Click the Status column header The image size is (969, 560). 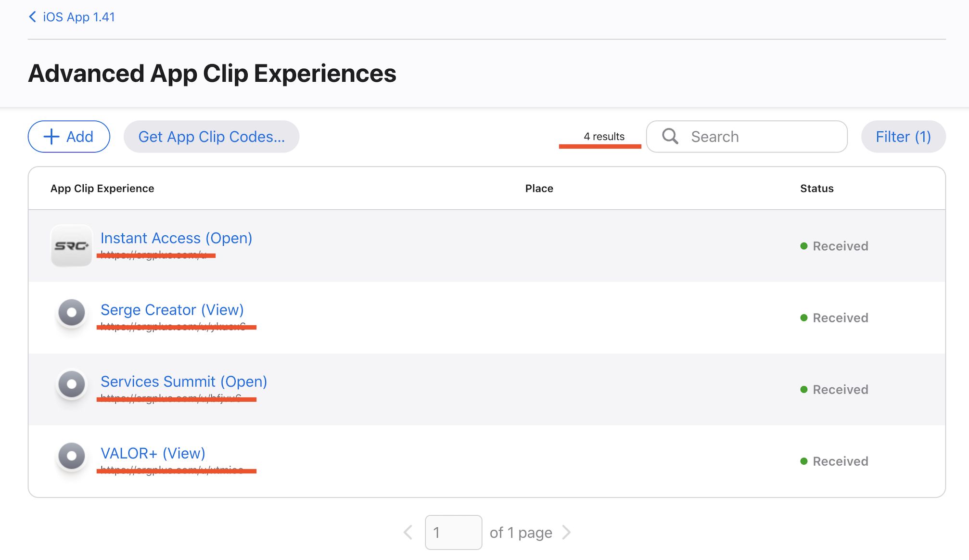[x=816, y=189]
